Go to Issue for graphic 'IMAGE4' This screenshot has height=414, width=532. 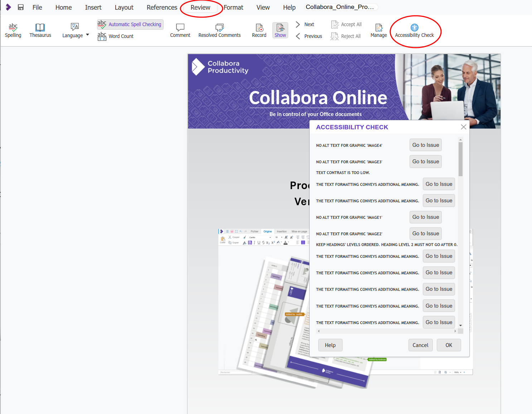426,145
